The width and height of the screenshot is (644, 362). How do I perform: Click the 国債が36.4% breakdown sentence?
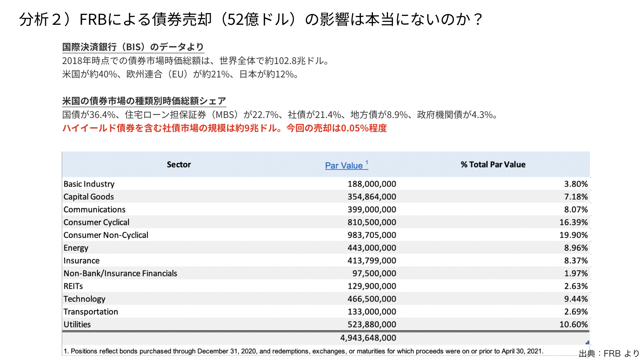tap(281, 115)
